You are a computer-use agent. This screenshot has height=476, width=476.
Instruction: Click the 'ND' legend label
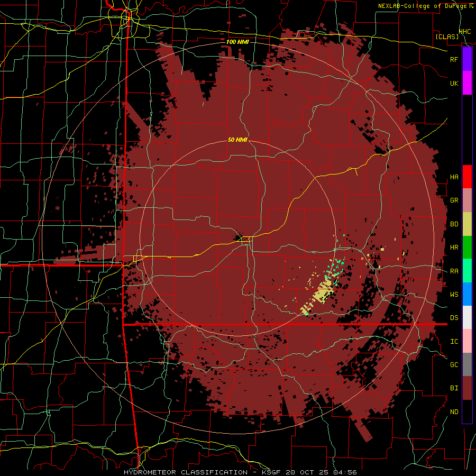click(x=454, y=412)
